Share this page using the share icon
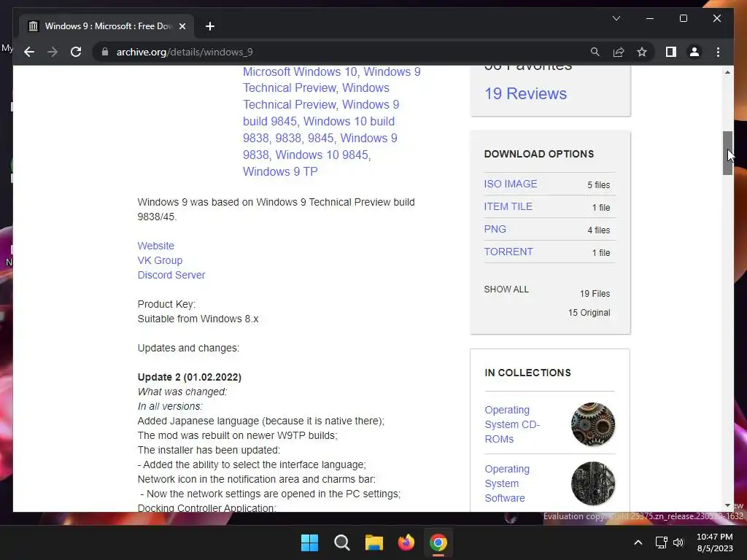Image resolution: width=747 pixels, height=560 pixels. [619, 52]
